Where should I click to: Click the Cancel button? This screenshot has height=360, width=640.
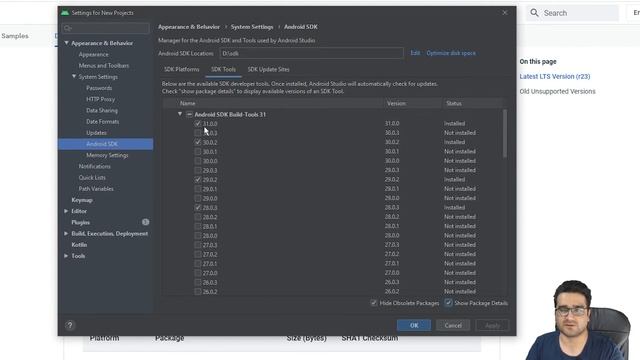(453, 325)
